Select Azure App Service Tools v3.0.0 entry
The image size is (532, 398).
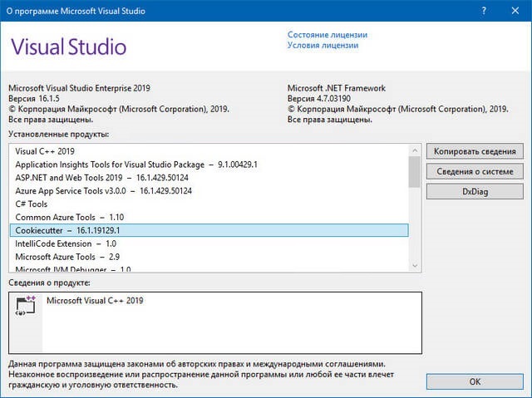click(103, 190)
